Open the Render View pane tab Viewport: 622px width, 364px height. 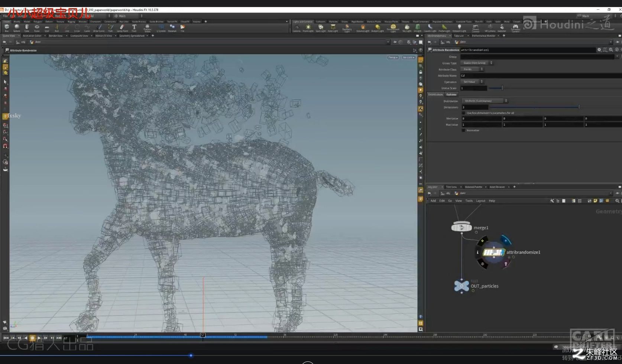coord(56,36)
